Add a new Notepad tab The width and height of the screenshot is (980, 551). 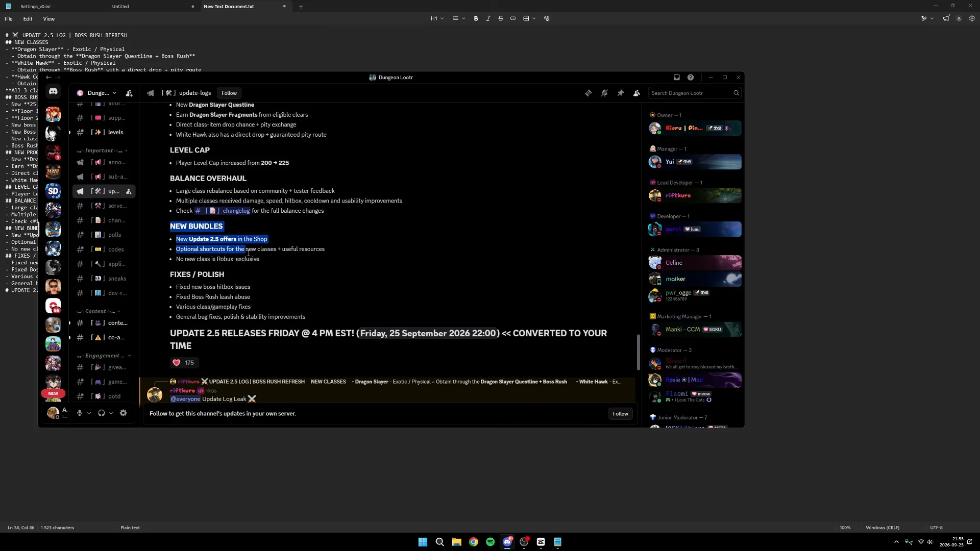pyautogui.click(x=301, y=7)
